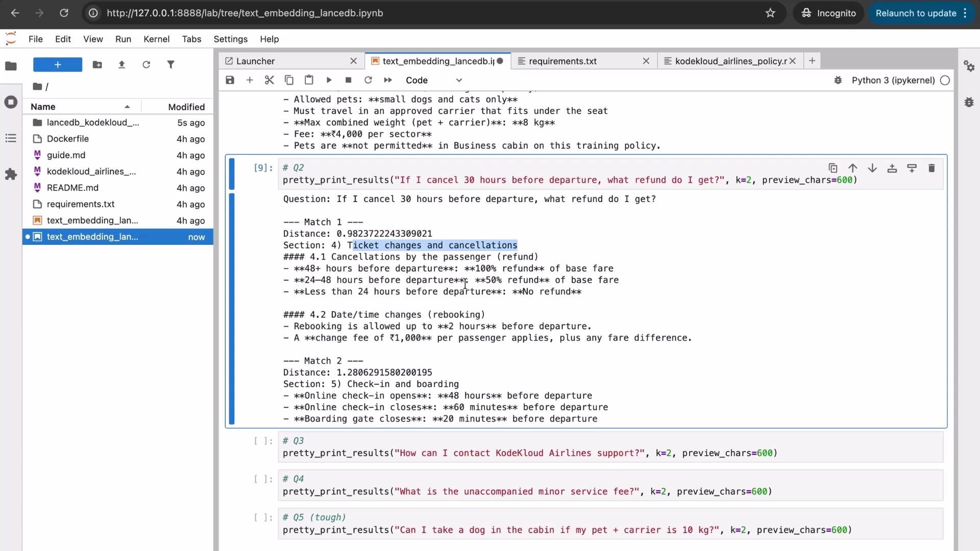Run the selected cell with play icon
The image size is (980, 551).
[x=329, y=80]
